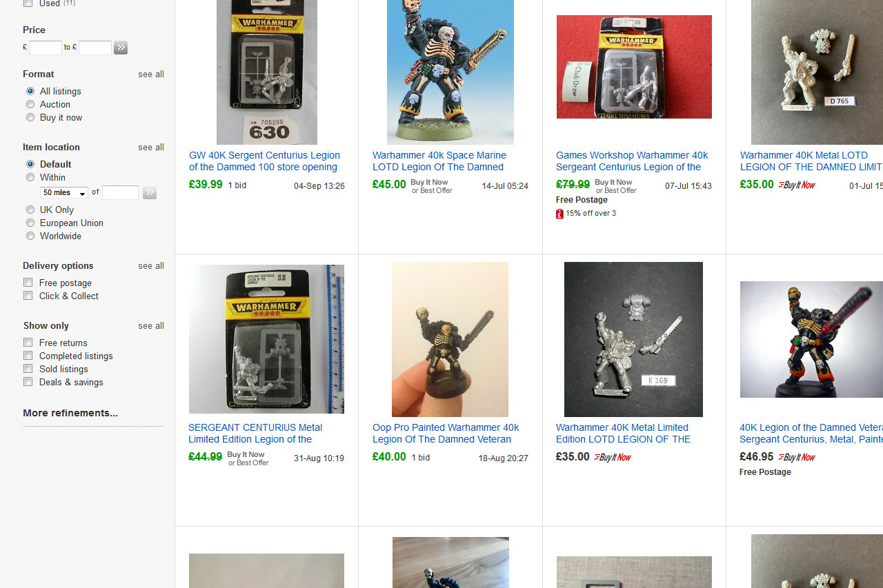Click the price range go arrow button
The height and width of the screenshot is (588, 883).
click(x=121, y=48)
